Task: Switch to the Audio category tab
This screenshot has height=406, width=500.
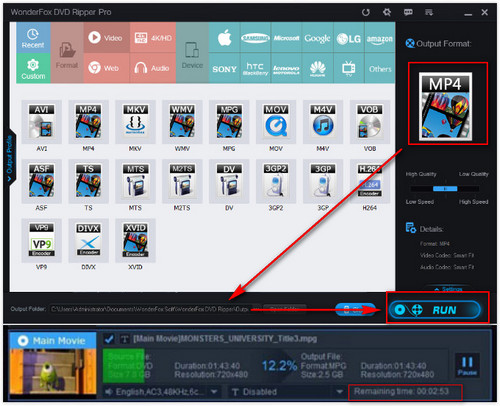Action: (153, 68)
